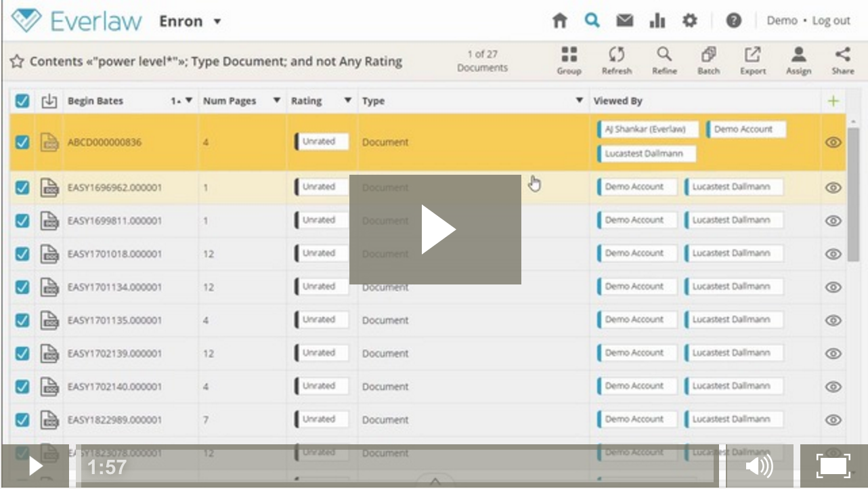Open the Type column dropdown arrow
Viewport: 868px width, 489px height.
(579, 101)
